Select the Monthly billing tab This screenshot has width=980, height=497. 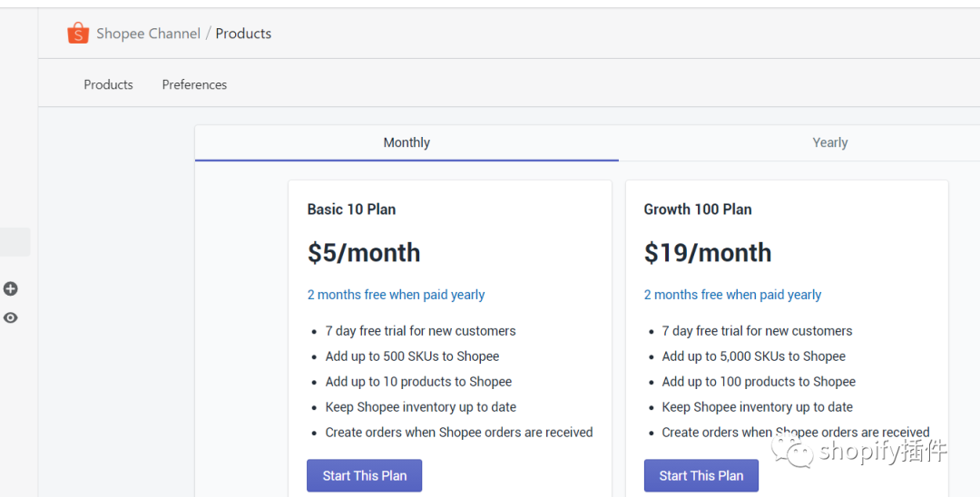pyautogui.click(x=407, y=142)
